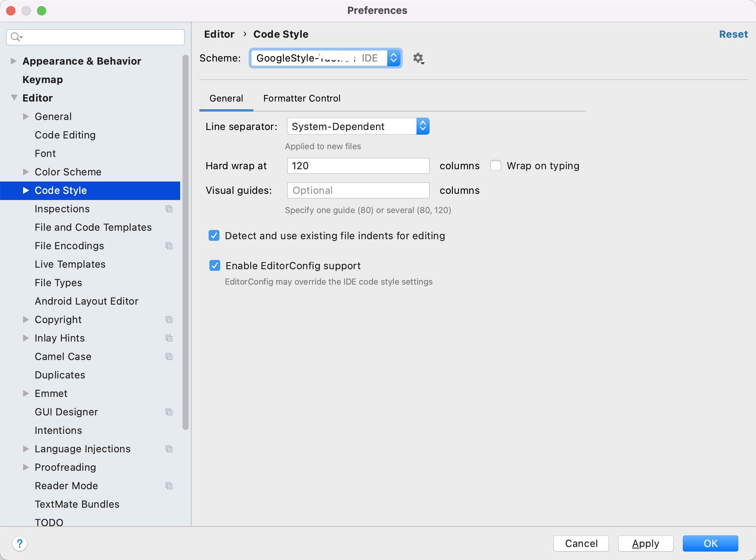The width and height of the screenshot is (756, 560).
Task: Click the Reset link
Action: coord(733,34)
